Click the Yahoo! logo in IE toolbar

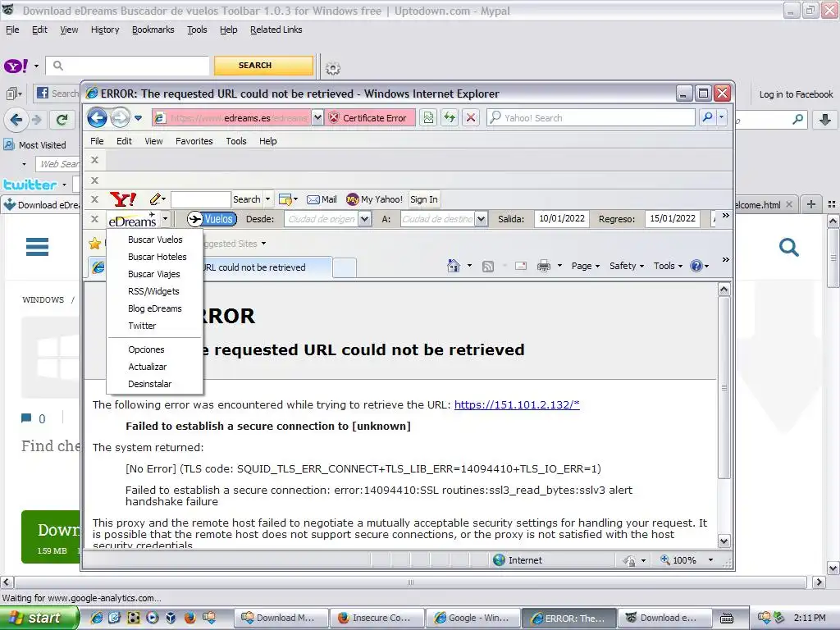[x=123, y=199]
